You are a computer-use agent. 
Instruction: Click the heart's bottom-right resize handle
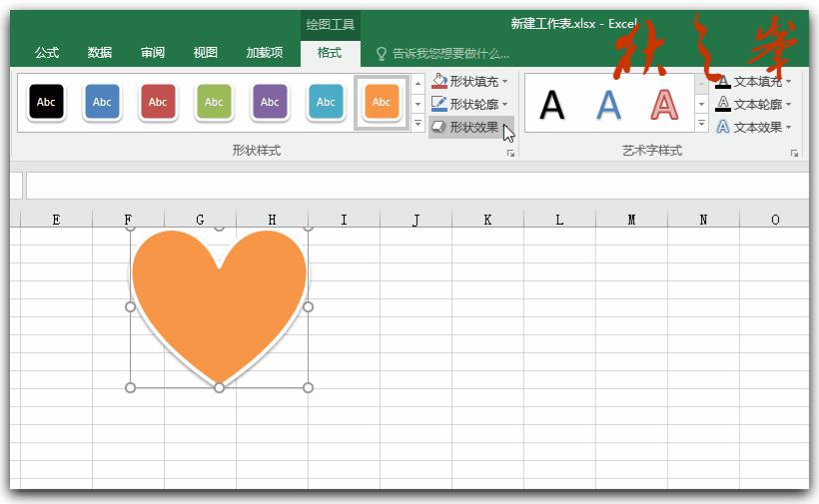point(309,387)
